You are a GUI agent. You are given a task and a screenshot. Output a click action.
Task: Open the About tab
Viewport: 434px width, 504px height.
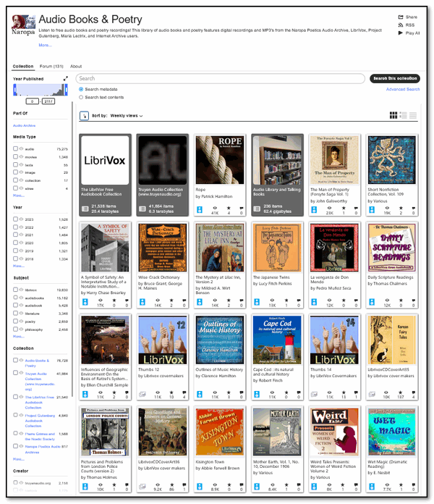pyautogui.click(x=76, y=66)
